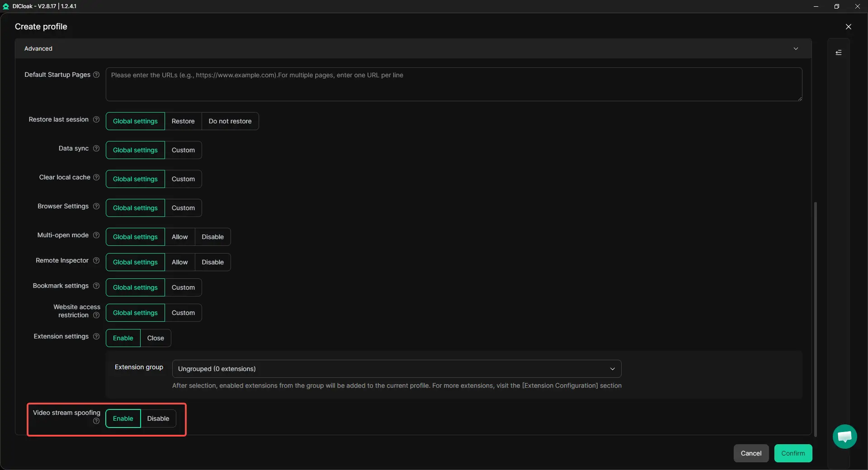Click the Default Startup Pages URL field
Screen dimensions: 868x470
pos(453,85)
